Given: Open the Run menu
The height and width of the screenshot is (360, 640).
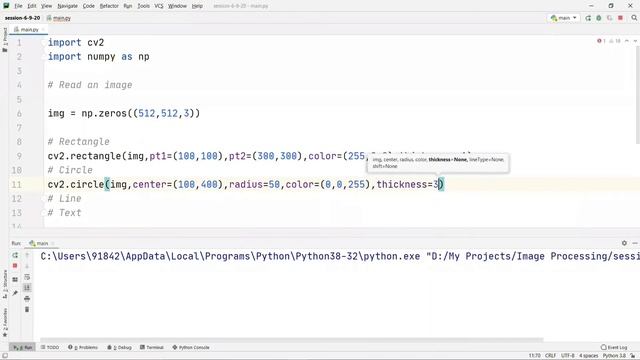Looking at the screenshot, I should 128,6.
